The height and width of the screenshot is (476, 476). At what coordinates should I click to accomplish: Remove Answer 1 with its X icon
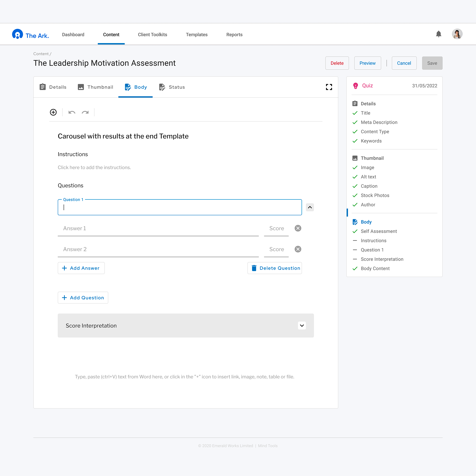pos(298,228)
